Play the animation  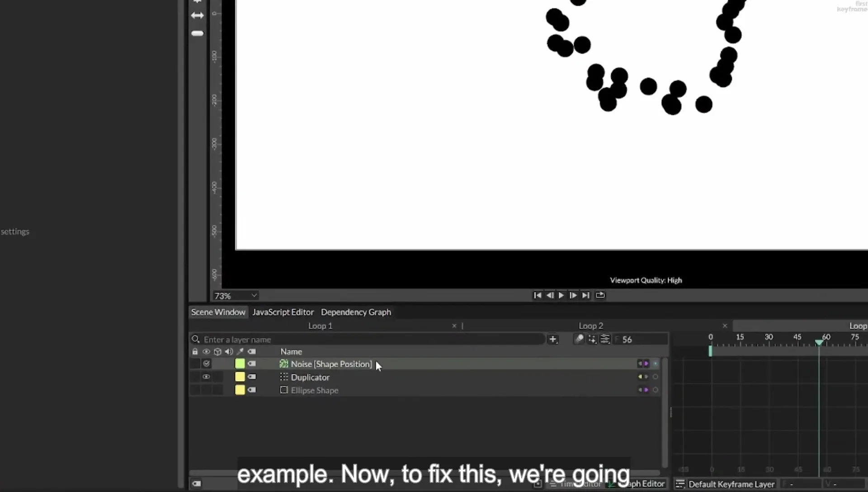561,295
